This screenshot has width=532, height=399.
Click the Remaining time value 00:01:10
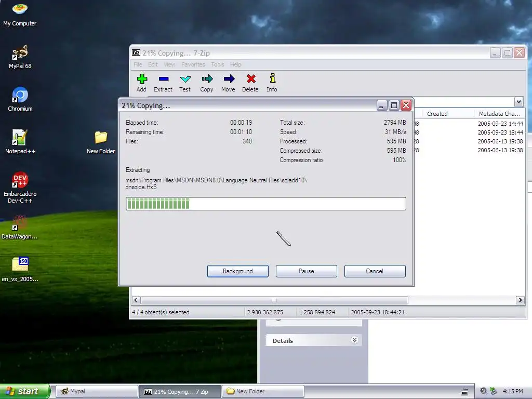pos(241,131)
